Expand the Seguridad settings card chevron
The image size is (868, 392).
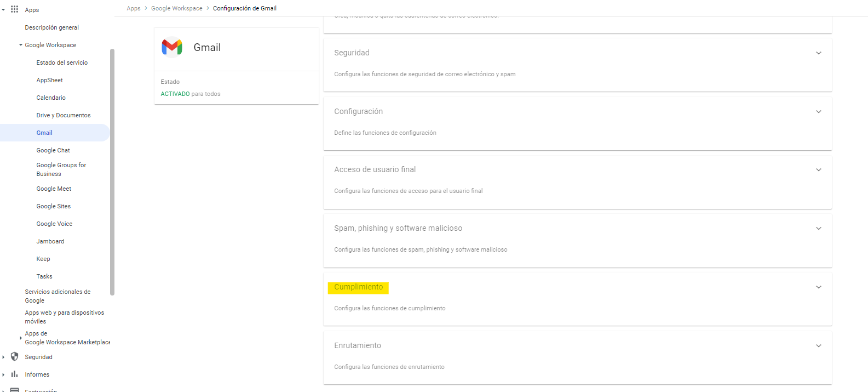819,53
